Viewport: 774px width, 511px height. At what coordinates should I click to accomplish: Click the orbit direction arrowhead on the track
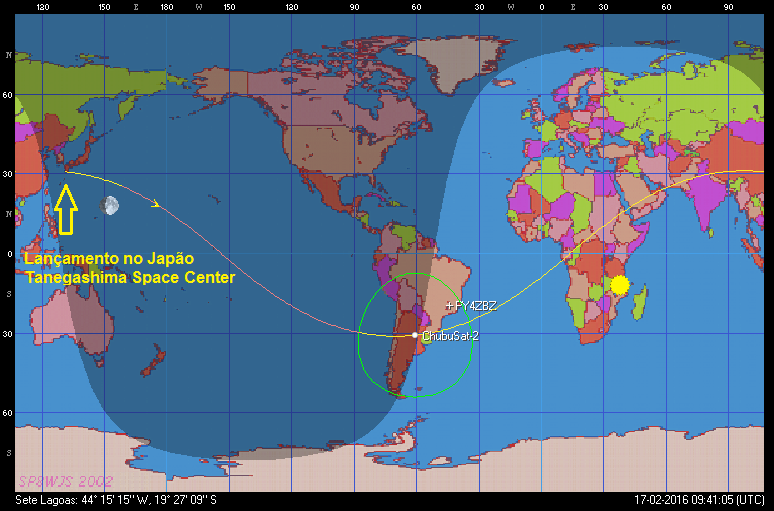pyautogui.click(x=155, y=204)
